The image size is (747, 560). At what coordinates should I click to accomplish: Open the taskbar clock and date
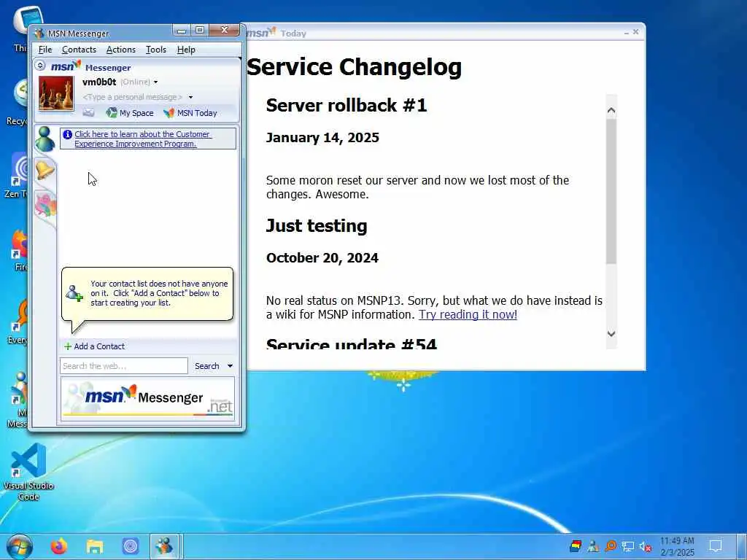(677, 547)
